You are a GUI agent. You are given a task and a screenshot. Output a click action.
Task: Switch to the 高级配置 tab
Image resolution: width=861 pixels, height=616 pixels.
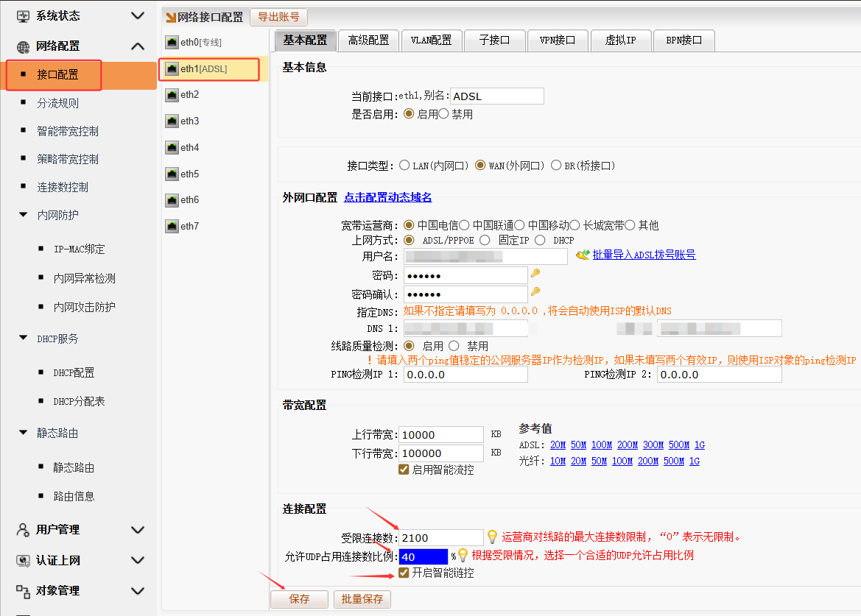click(368, 40)
